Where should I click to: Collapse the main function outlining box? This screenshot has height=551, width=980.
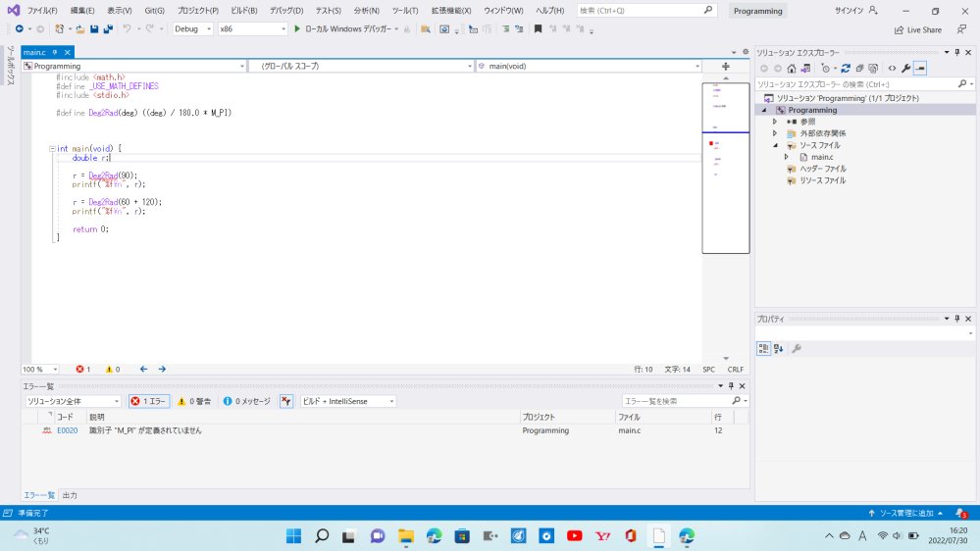point(53,149)
